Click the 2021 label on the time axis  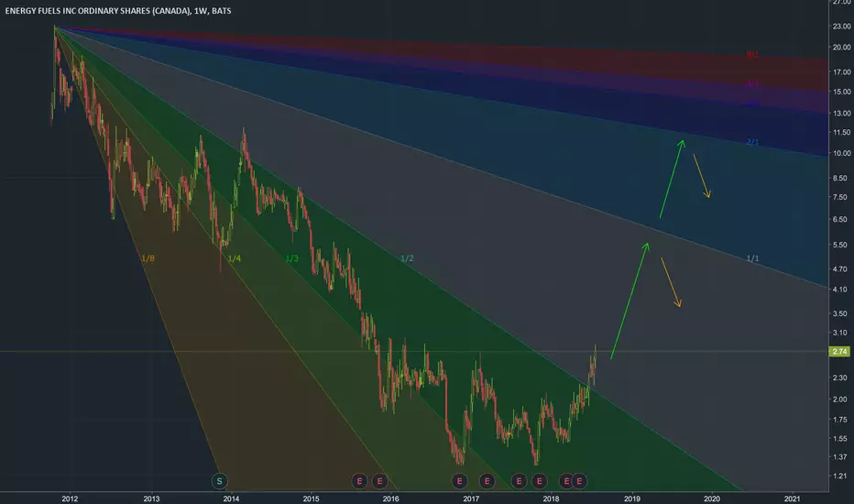(x=792, y=499)
